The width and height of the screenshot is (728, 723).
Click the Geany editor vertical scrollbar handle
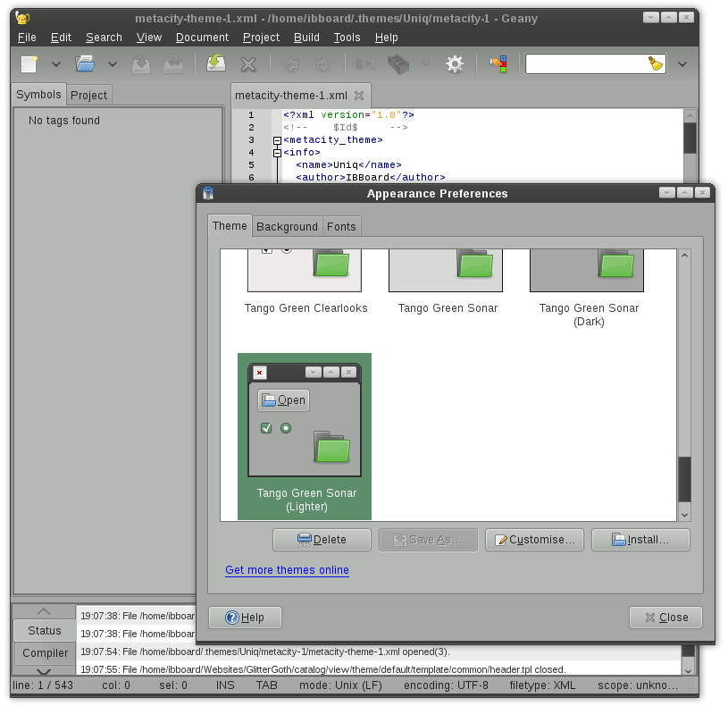(690, 138)
